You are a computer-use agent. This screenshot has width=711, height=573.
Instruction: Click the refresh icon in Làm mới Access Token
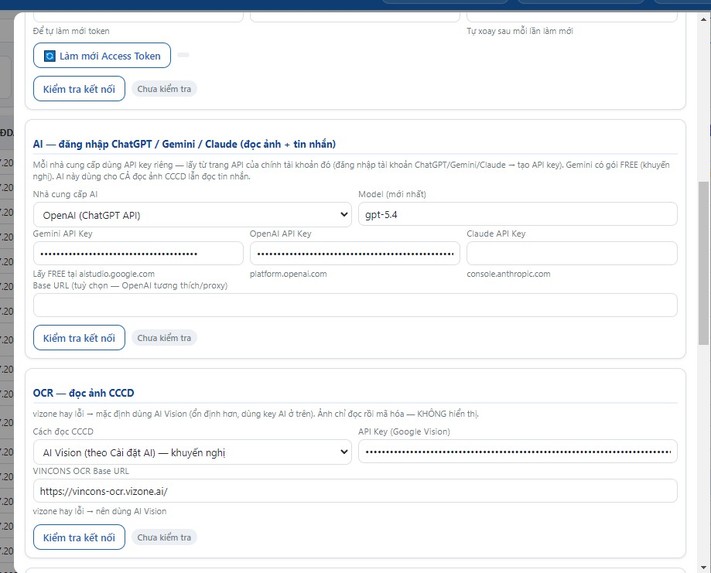point(49,56)
